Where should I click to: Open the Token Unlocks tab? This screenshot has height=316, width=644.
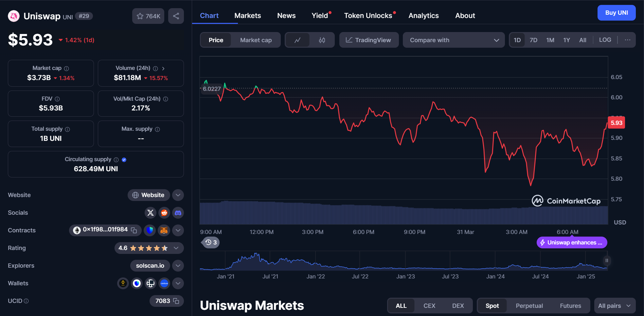click(368, 16)
